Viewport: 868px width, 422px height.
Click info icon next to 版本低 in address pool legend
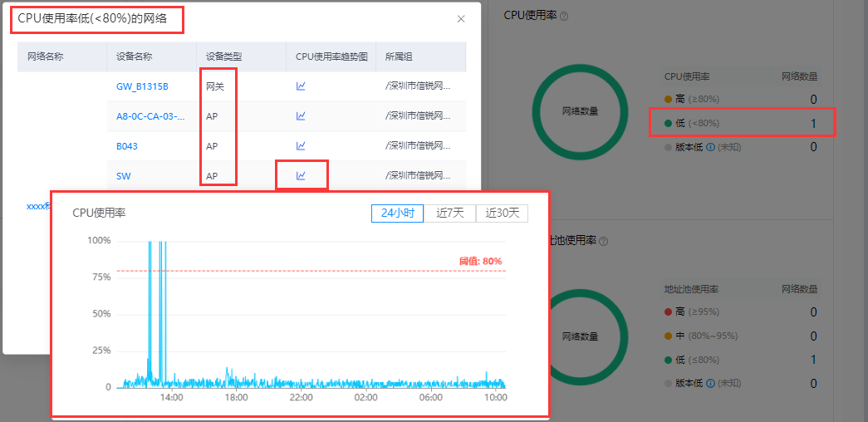(x=710, y=383)
